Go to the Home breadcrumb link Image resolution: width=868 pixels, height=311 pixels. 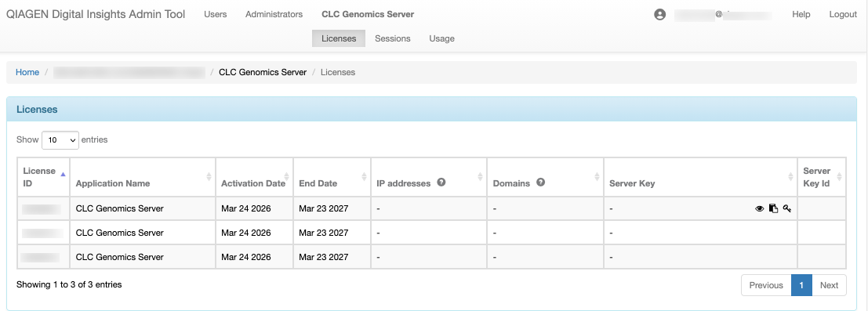(27, 72)
